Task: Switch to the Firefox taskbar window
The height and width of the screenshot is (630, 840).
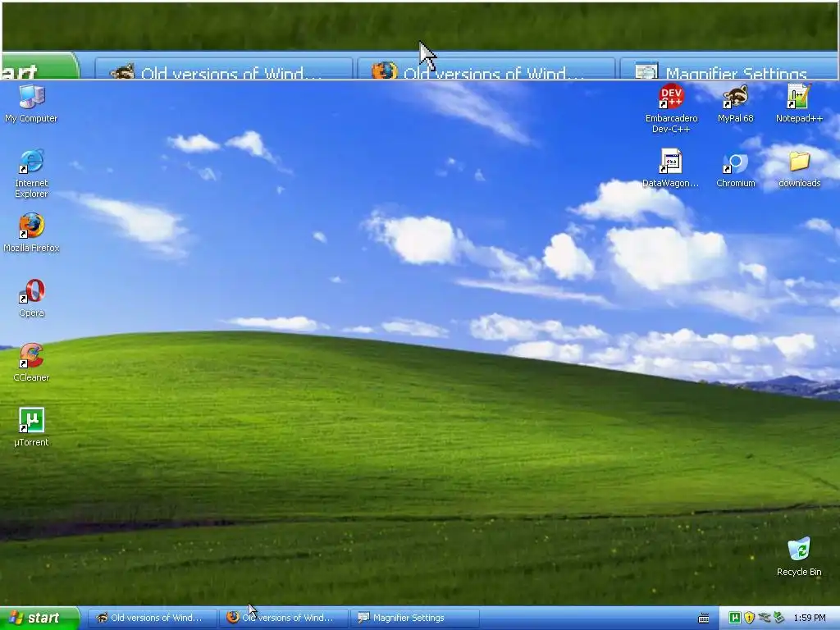Action: click(x=284, y=618)
